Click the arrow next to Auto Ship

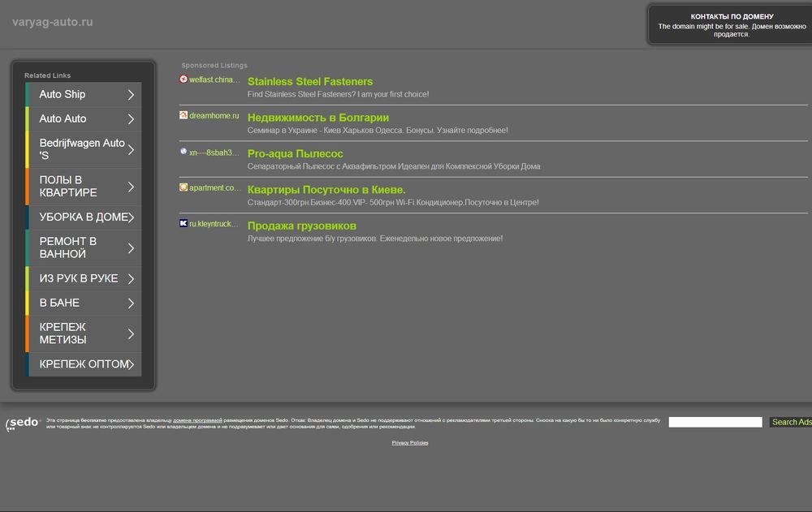pyautogui.click(x=131, y=95)
